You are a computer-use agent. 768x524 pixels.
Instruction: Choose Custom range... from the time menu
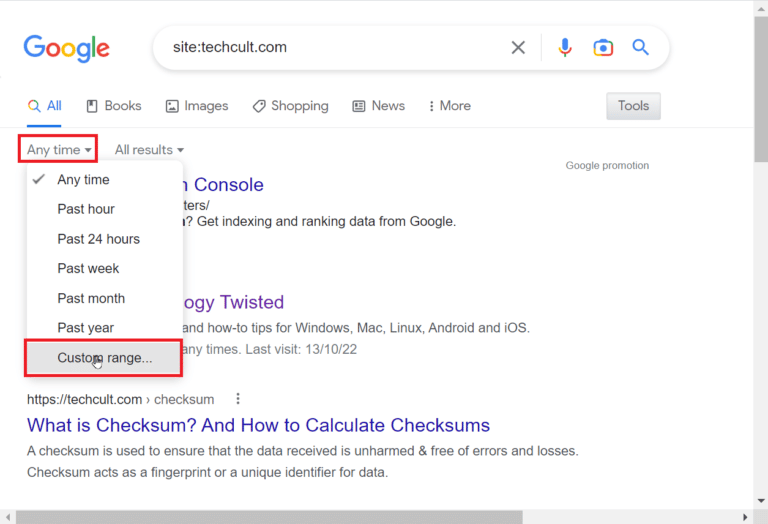coord(104,358)
